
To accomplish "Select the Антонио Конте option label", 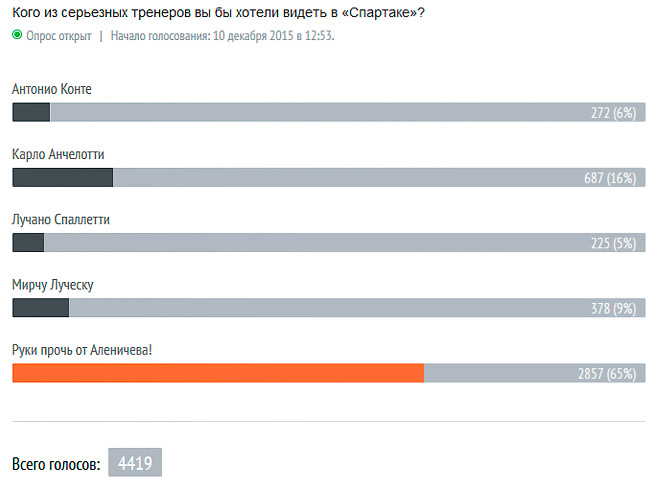I will point(52,89).
